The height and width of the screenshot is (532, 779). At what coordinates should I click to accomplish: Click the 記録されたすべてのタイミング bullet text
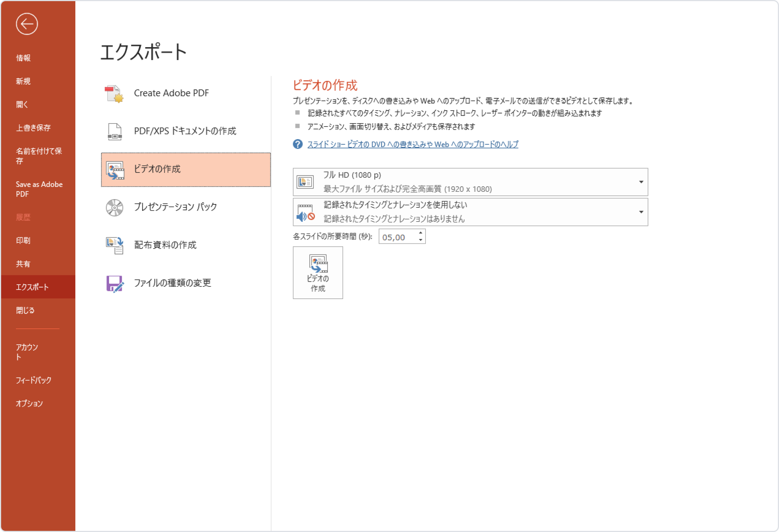click(455, 113)
